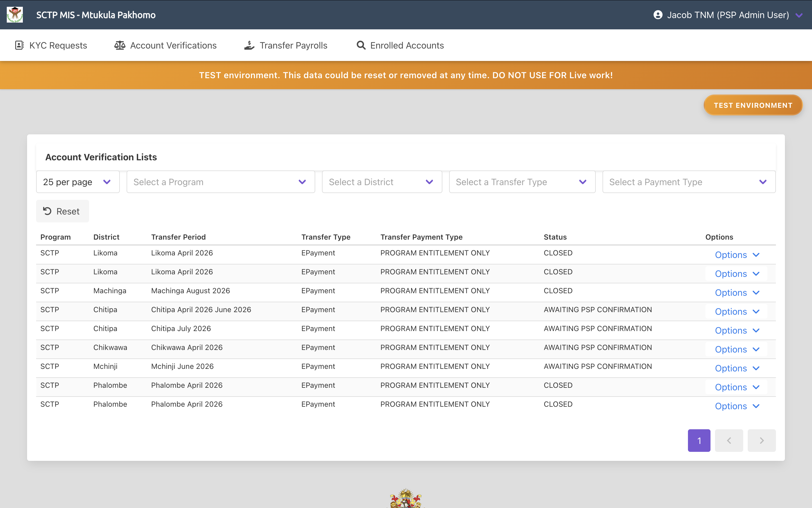Image resolution: width=812 pixels, height=508 pixels.
Task: Click the Chikwawa April 2026 cell
Action: pos(187,347)
